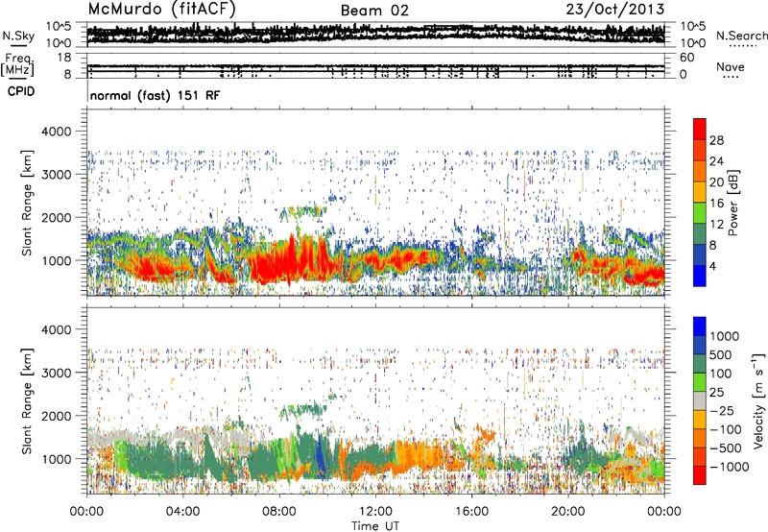Click the 28 value on Power colorbar
Screen dimensions: 768x532
pos(716,140)
